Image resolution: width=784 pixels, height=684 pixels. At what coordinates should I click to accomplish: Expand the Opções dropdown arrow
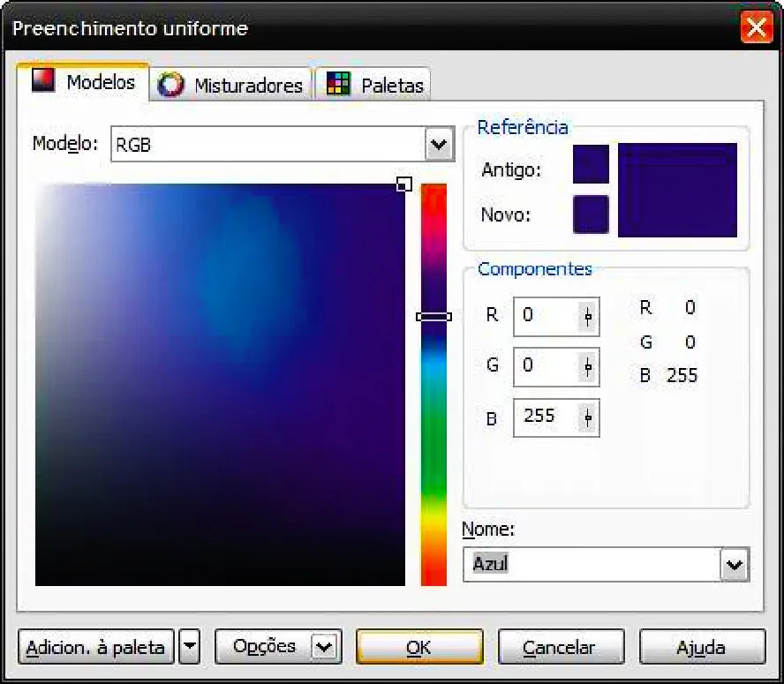[324, 647]
